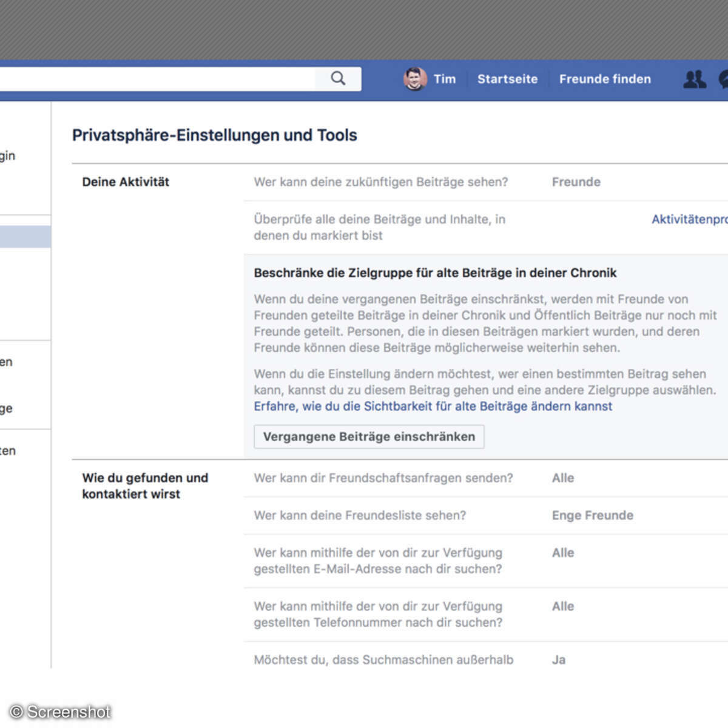Click the Aktivitätenprotokoll link
Screen dimensions: 728x728
[689, 220]
